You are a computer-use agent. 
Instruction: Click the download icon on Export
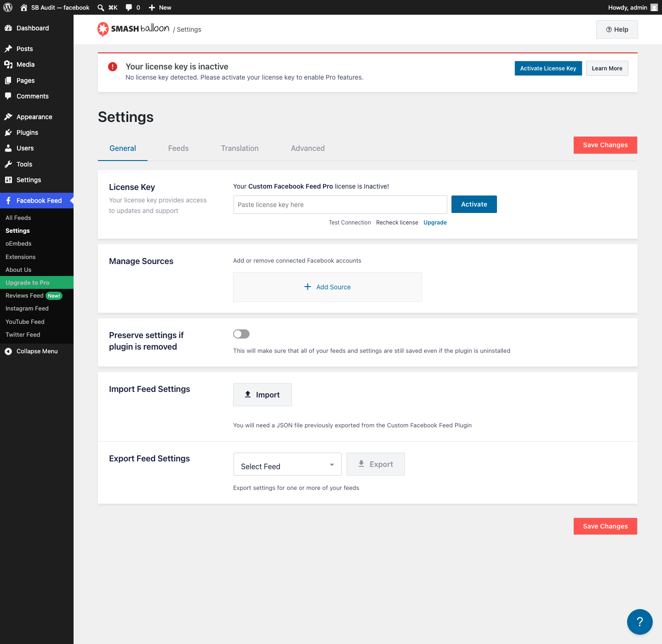click(361, 464)
